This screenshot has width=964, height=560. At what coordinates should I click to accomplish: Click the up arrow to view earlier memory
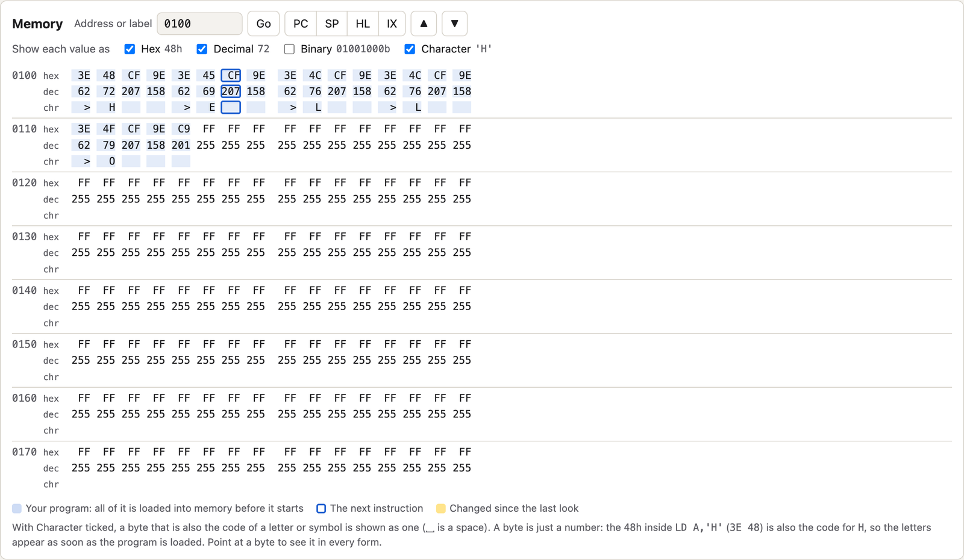[x=424, y=23]
